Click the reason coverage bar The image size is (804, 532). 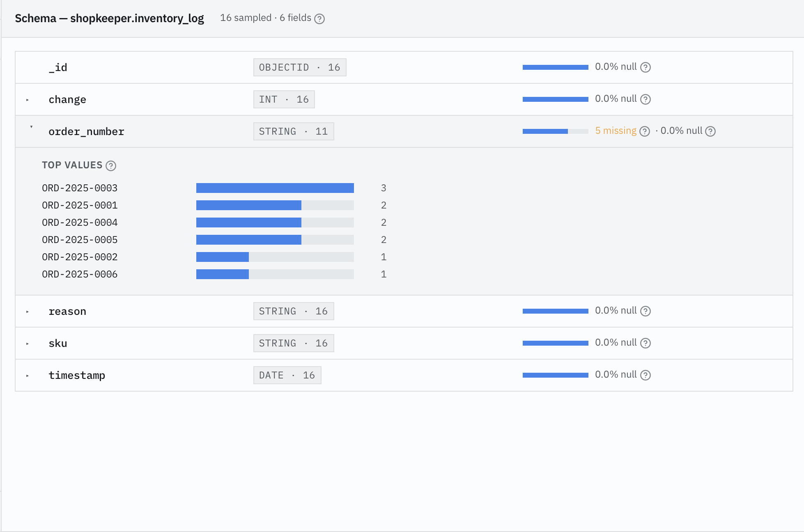[x=556, y=311]
